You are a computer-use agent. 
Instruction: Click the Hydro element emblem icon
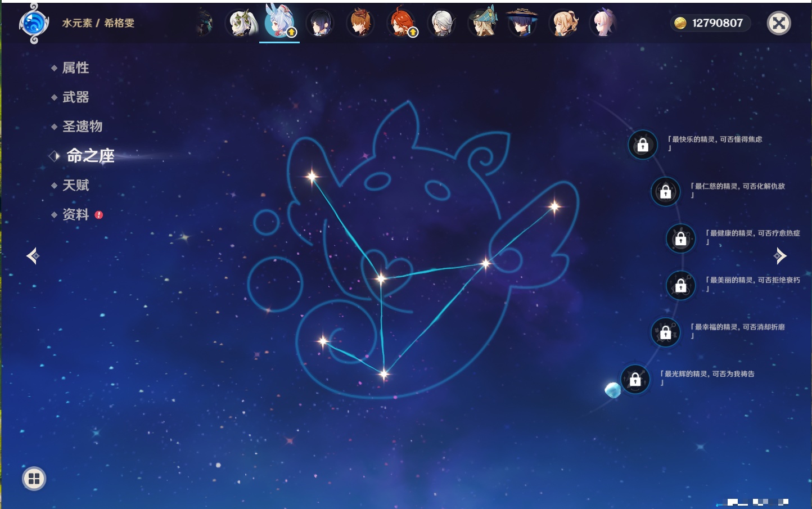[34, 24]
